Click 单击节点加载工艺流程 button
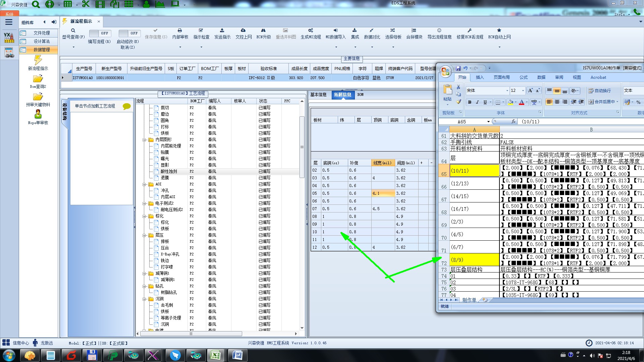Image resolution: width=644 pixels, height=362 pixels. pyautogui.click(x=95, y=106)
